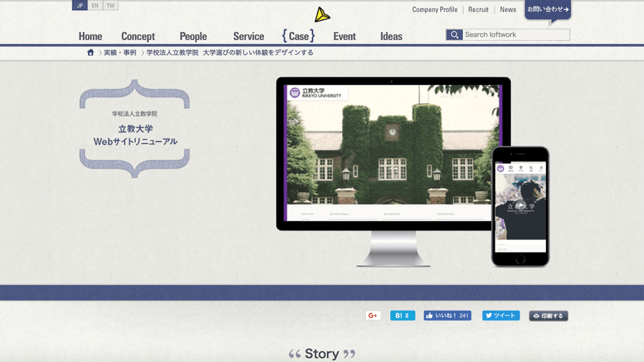Screen dimensions: 644x362
Task: Print the page with 印刷する button
Action: 548,315
